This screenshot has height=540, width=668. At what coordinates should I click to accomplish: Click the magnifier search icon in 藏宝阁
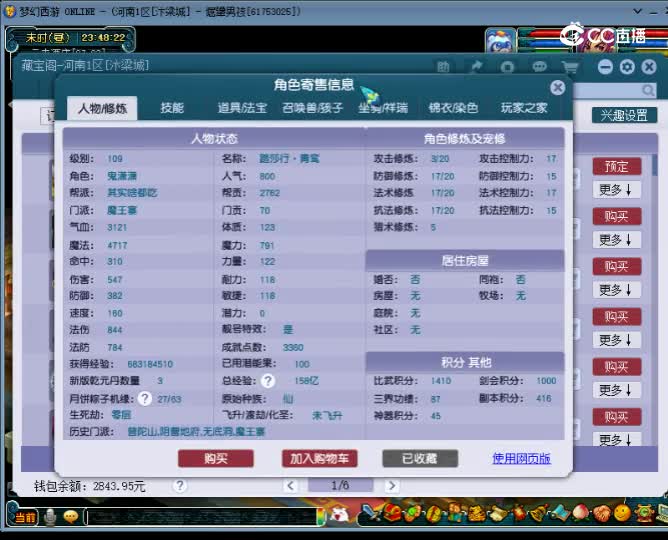tap(648, 90)
